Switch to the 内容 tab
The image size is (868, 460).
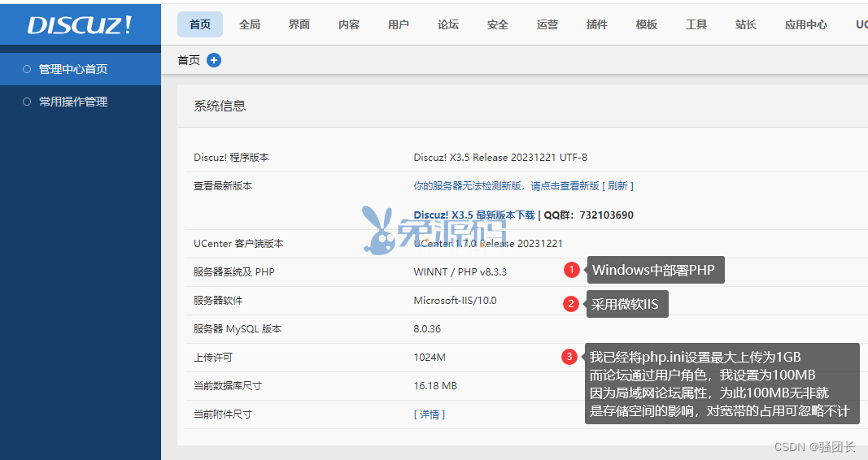[349, 24]
